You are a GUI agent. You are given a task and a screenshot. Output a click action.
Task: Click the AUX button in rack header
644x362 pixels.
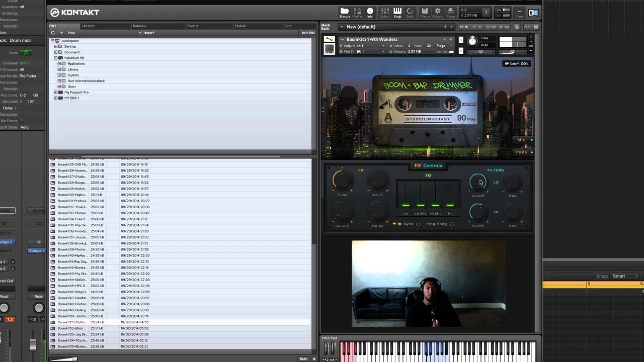527,27
